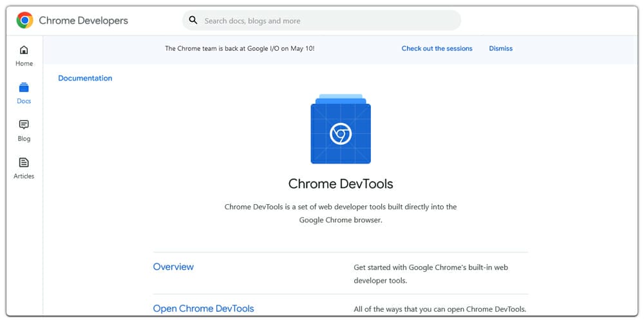The image size is (644, 322).
Task: Select the Docs sidebar icon
Action: pos(24,87)
